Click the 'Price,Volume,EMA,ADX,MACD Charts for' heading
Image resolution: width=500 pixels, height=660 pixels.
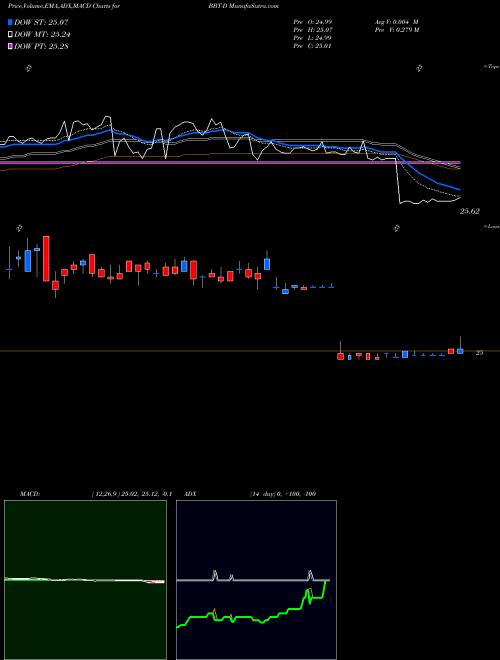coord(64,6)
